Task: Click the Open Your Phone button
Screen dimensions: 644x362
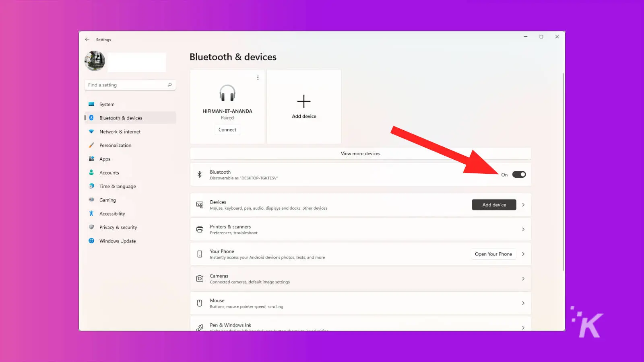Action: (x=493, y=254)
